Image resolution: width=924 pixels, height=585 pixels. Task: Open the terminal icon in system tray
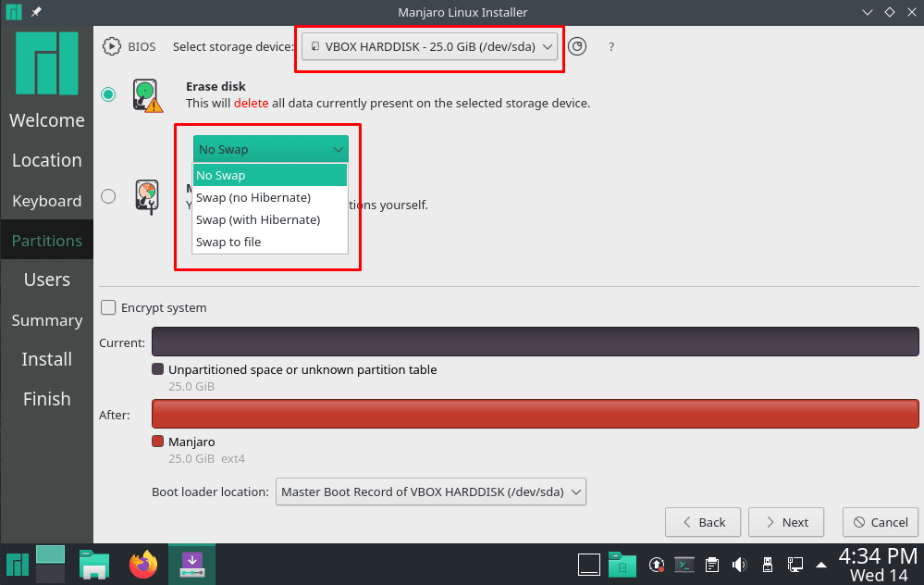click(684, 564)
